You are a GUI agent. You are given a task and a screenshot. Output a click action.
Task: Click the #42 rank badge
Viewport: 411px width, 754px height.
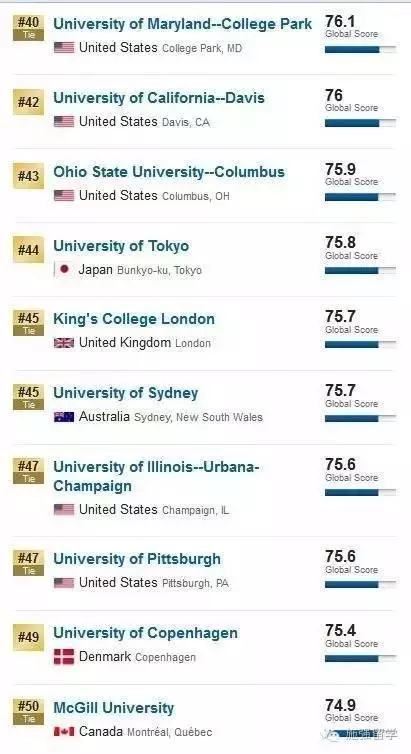(x=28, y=102)
